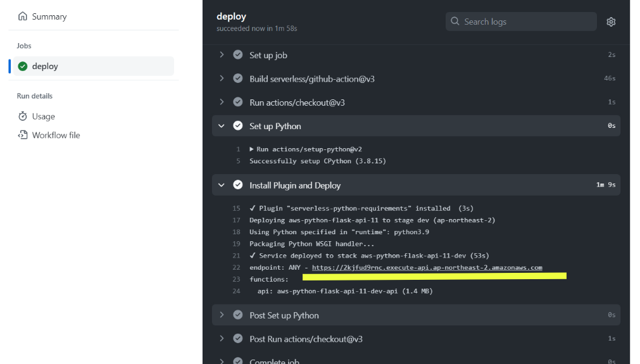
Task: Select the 'Service deployed to stack' log line
Action: pyautogui.click(x=369, y=256)
